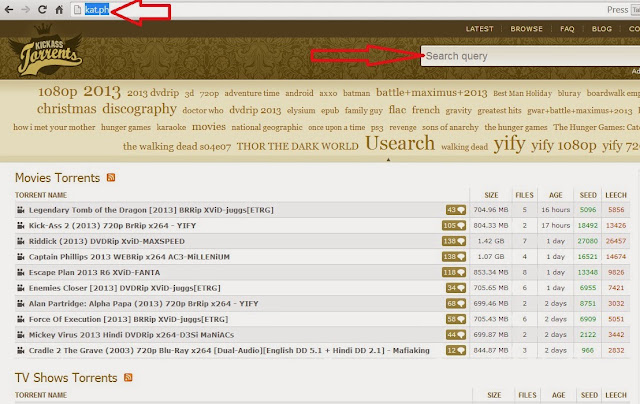Open the FAQ menu item
Viewport: 640px width, 404px height.
[x=567, y=29]
